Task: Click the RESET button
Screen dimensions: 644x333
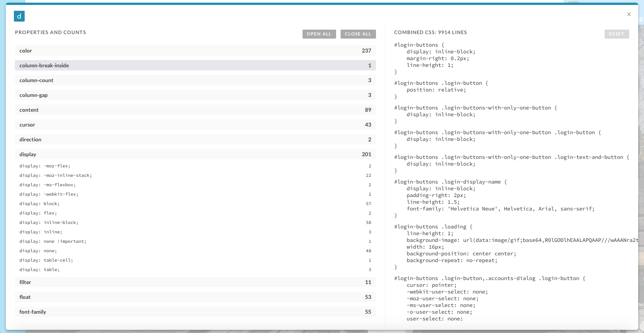Action: (x=617, y=34)
